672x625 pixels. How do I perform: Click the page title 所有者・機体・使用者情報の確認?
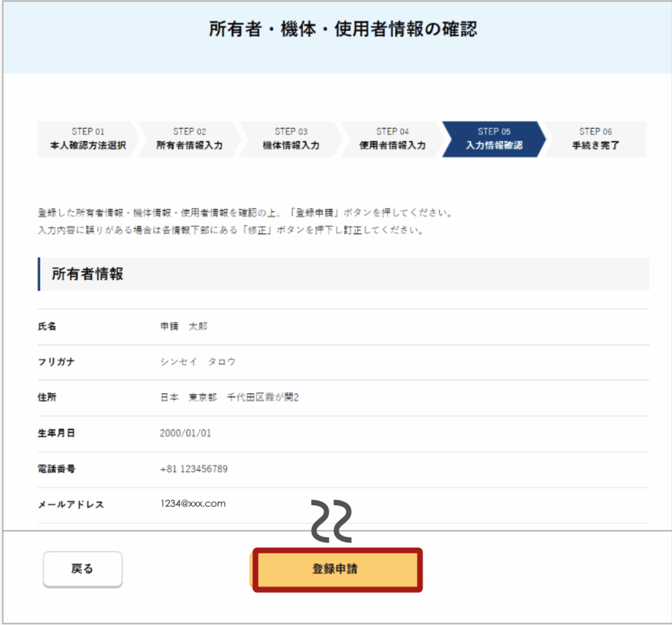[343, 30]
